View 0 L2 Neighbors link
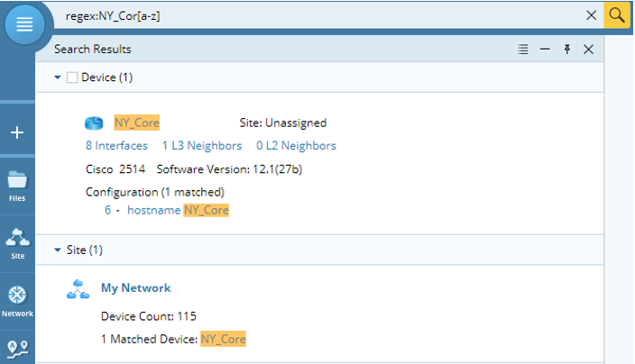Image resolution: width=635 pixels, height=364 pixels. click(x=296, y=146)
